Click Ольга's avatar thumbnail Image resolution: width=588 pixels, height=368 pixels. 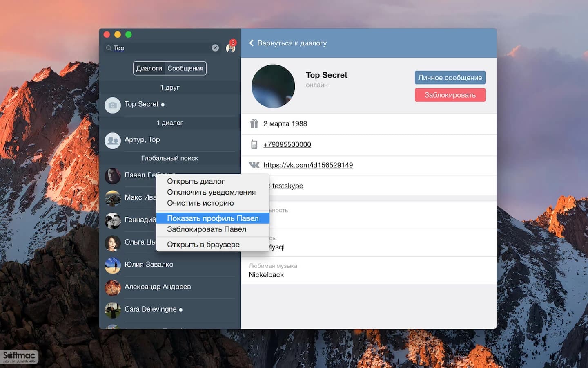(113, 243)
